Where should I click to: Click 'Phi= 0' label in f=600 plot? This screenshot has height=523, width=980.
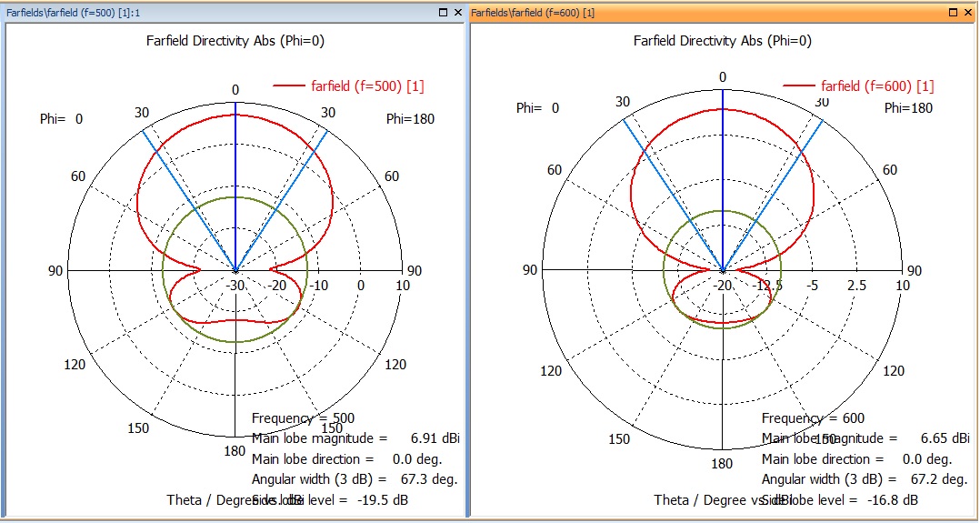pyautogui.click(x=537, y=107)
